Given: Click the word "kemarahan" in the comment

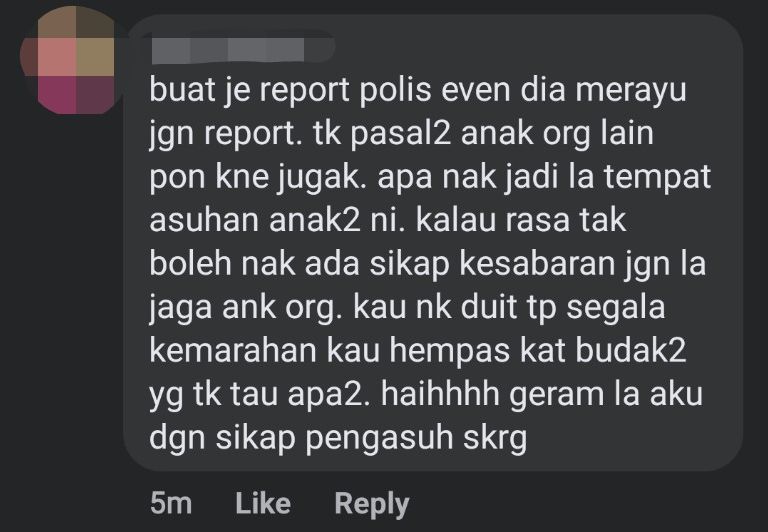Looking at the screenshot, I should (233, 351).
